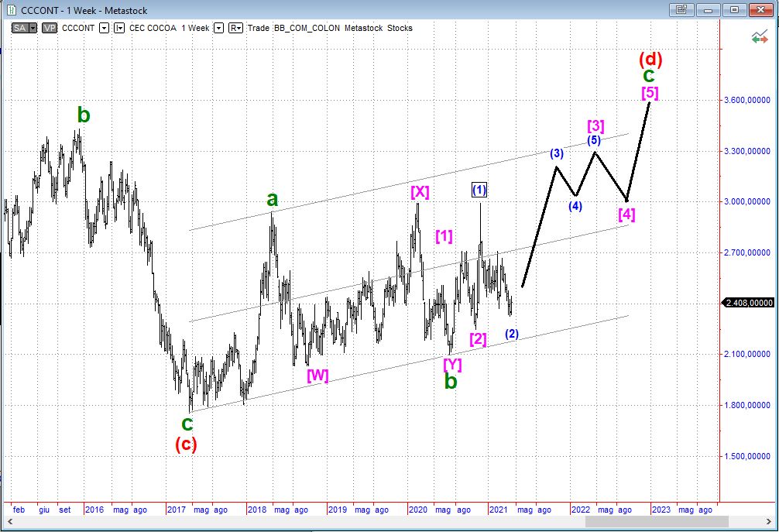
Task: Select the green b label below [Y]
Action: 451,382
